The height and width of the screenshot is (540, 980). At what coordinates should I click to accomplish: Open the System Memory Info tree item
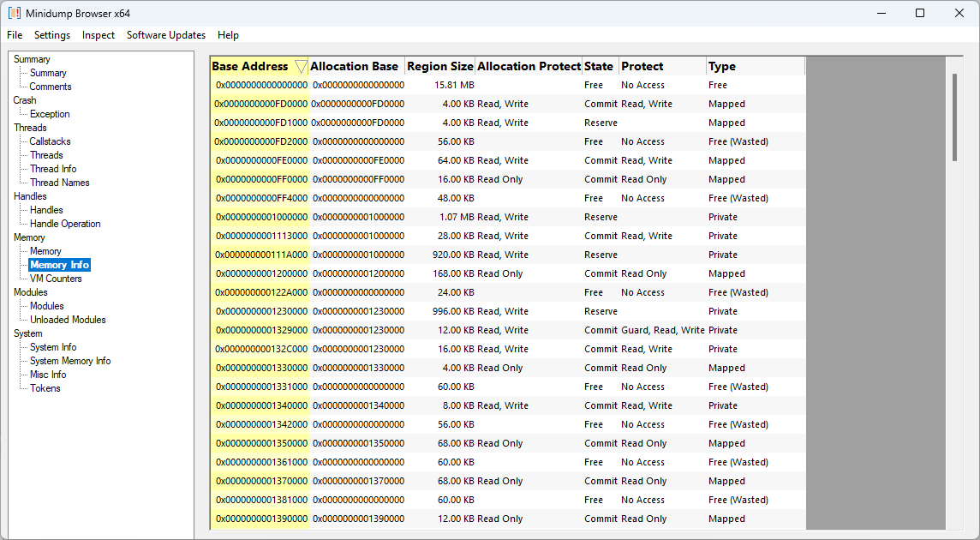70,361
